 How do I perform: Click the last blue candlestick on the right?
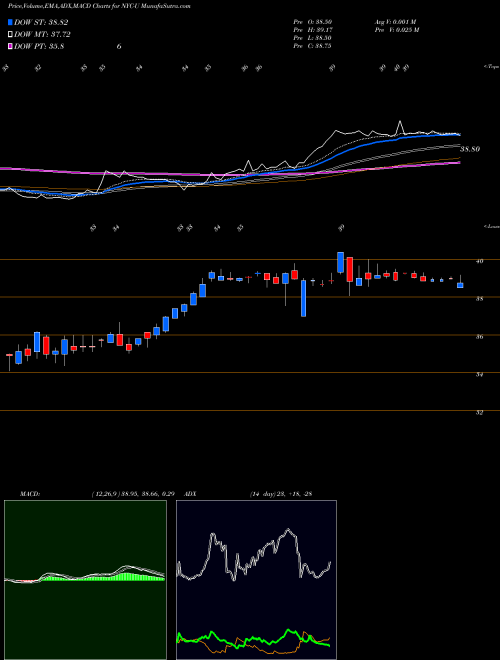[460, 285]
